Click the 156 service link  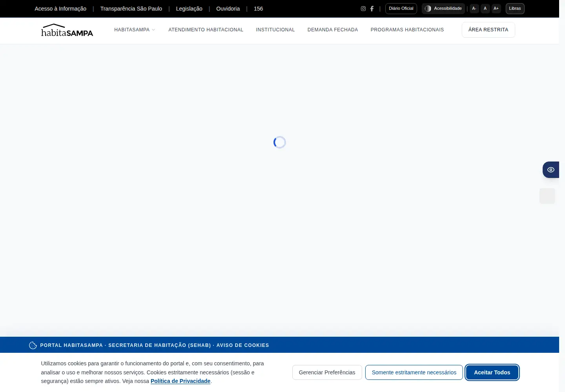[x=258, y=9]
